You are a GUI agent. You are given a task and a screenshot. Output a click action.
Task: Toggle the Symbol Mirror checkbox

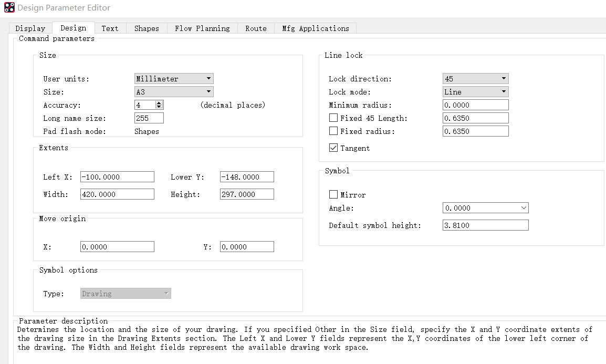[x=333, y=194]
